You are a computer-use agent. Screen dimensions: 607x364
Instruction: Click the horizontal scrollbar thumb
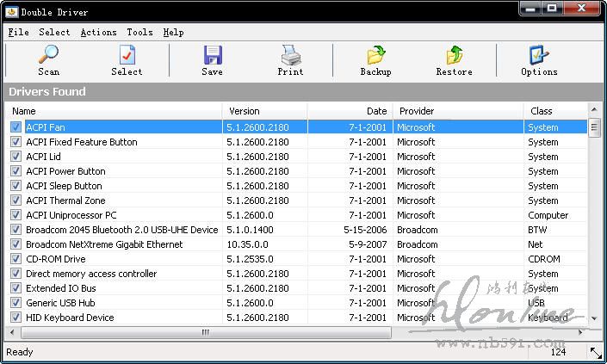click(x=206, y=332)
